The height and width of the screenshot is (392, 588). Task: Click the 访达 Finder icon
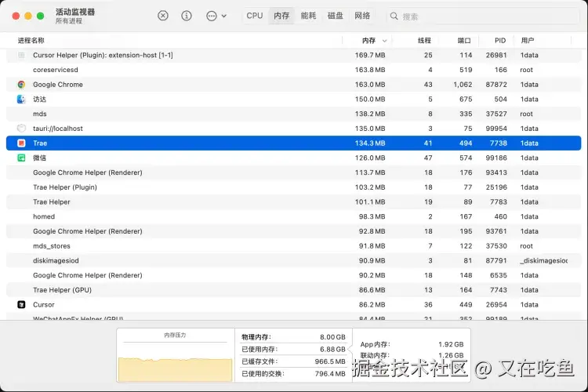[21, 99]
